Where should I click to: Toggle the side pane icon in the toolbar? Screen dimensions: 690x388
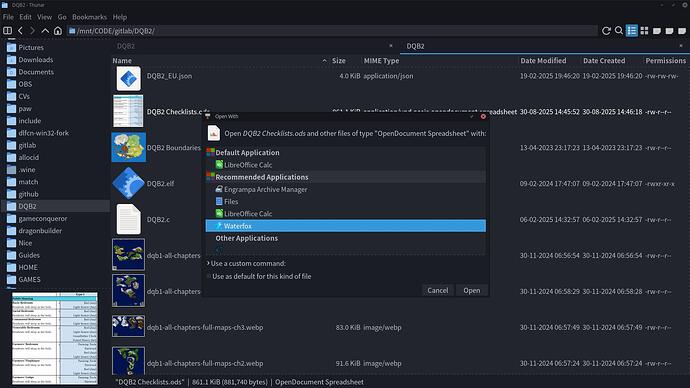pos(7,30)
